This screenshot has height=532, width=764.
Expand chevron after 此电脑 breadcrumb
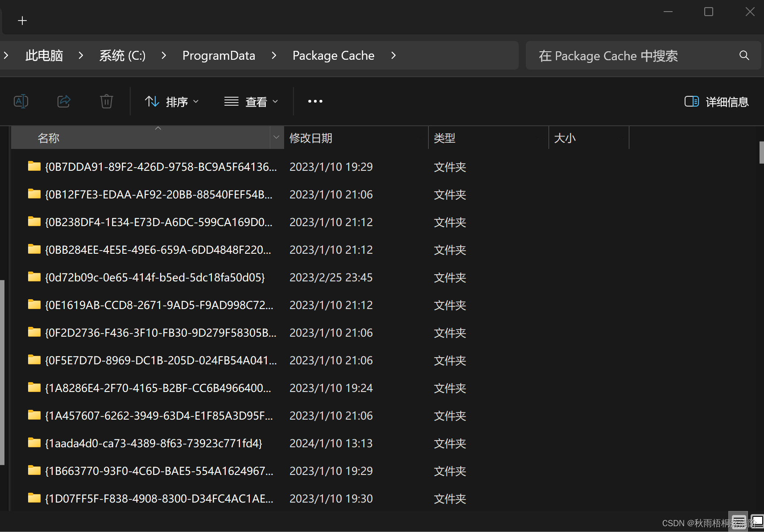(81, 55)
